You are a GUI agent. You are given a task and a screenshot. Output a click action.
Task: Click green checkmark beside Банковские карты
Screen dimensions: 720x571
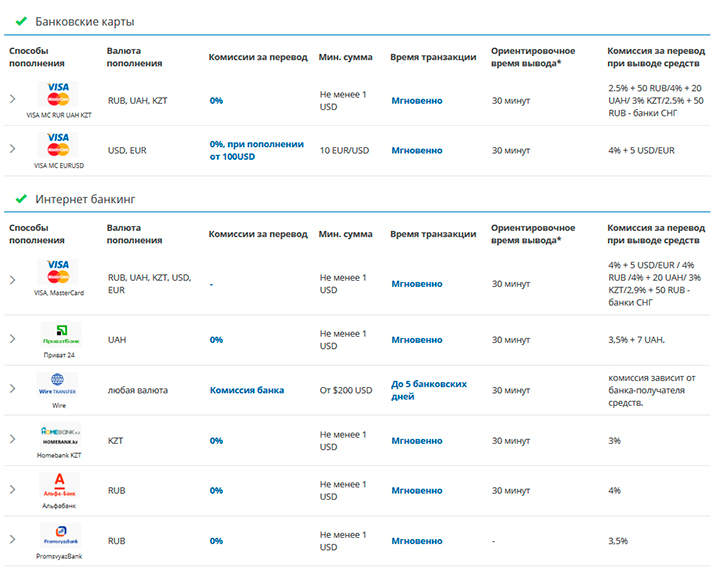point(20,21)
